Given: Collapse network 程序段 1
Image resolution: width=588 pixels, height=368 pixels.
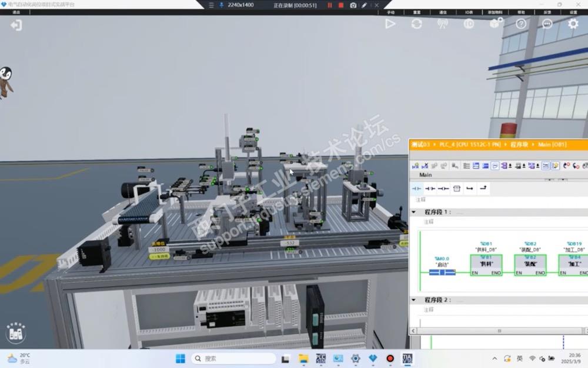Looking at the screenshot, I should coord(413,212).
